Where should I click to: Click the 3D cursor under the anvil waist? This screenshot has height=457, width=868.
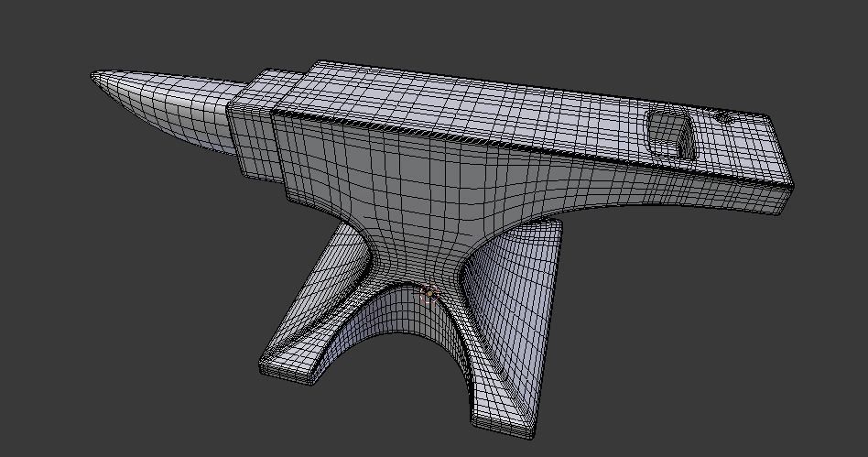click(x=429, y=294)
